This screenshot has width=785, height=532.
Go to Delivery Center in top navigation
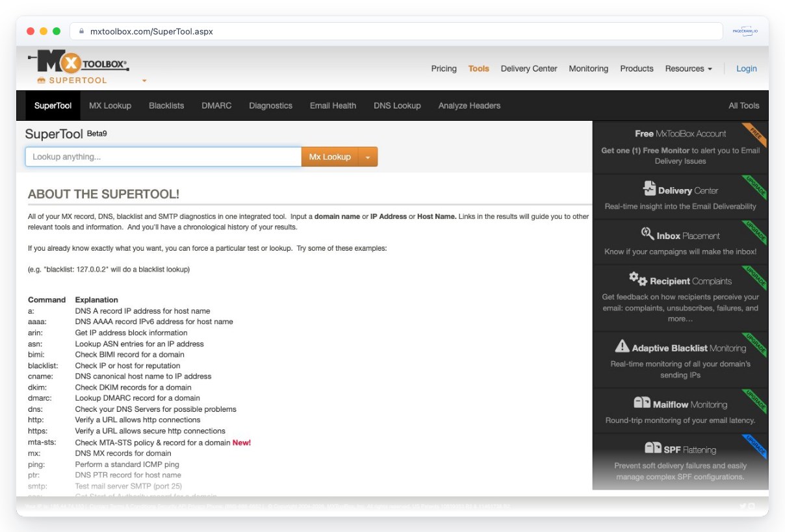pyautogui.click(x=529, y=68)
